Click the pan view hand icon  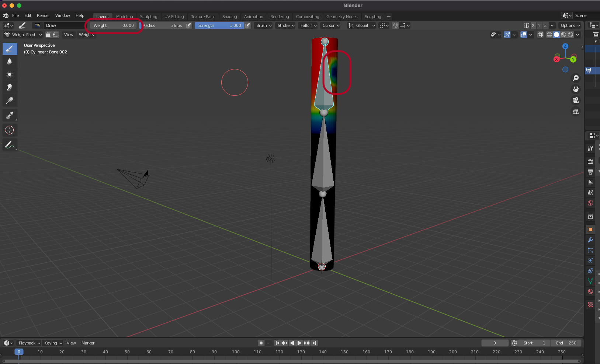tap(575, 89)
